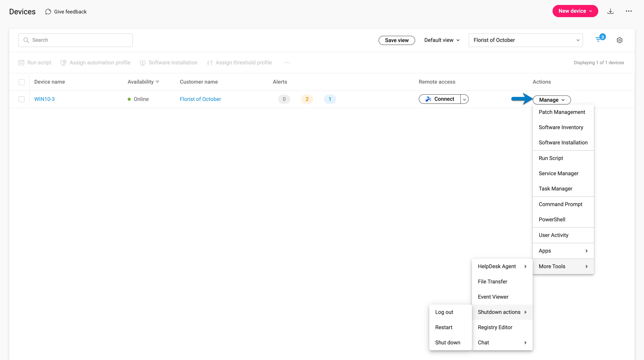Click the Give feedback speech bubble icon

click(48, 12)
